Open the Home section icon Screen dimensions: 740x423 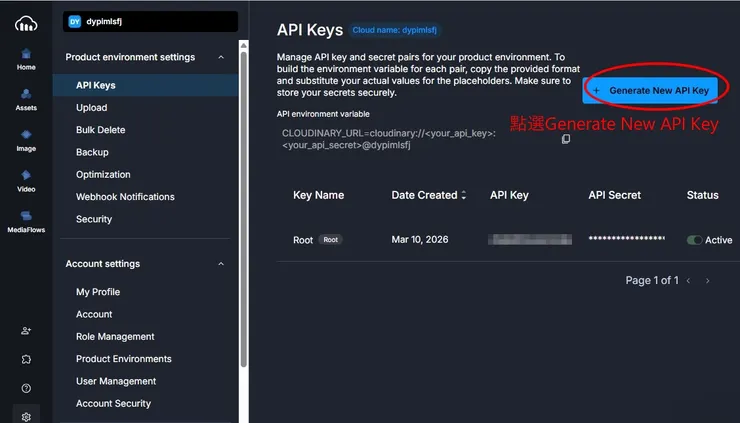26,54
